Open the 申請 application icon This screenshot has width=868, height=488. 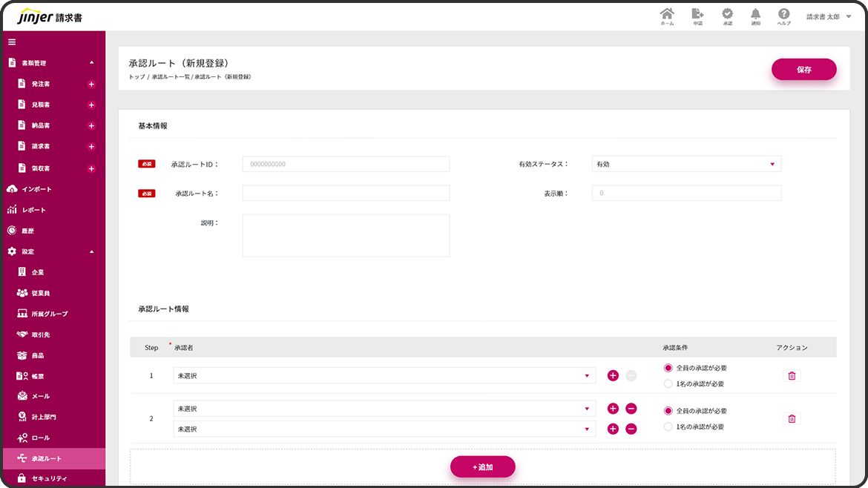click(x=697, y=15)
